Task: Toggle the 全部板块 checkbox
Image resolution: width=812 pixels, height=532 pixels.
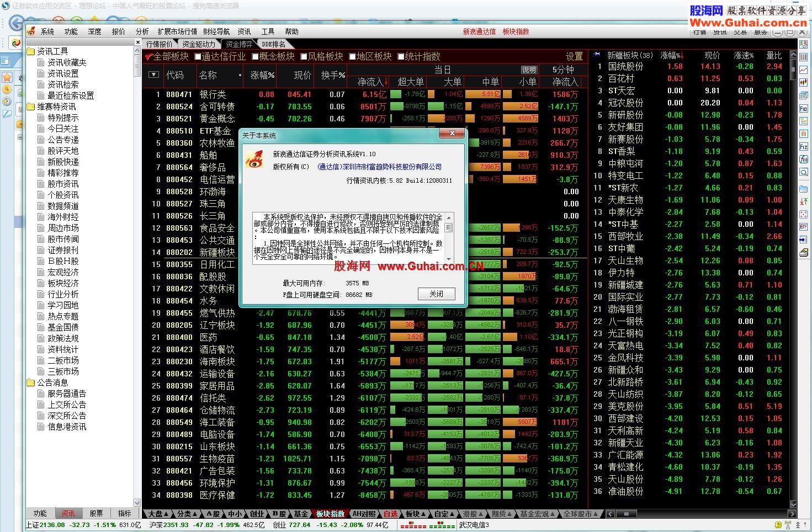Action: click(148, 56)
